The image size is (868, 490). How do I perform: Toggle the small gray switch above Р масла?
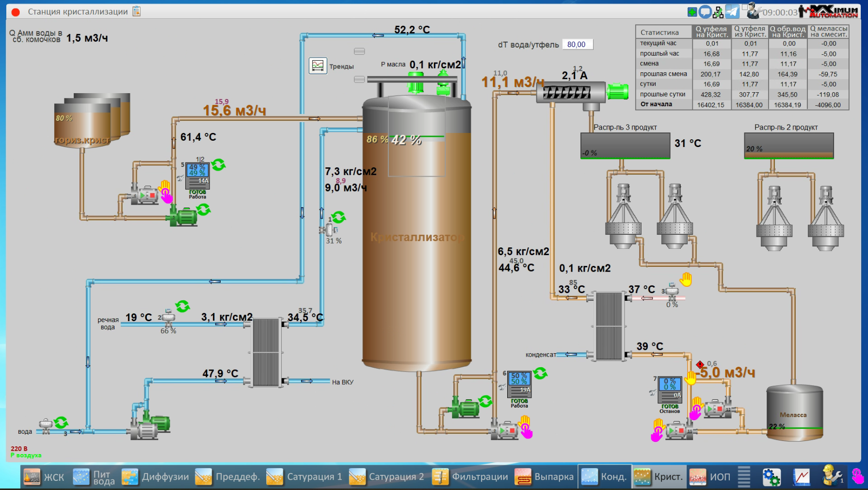pyautogui.click(x=359, y=51)
